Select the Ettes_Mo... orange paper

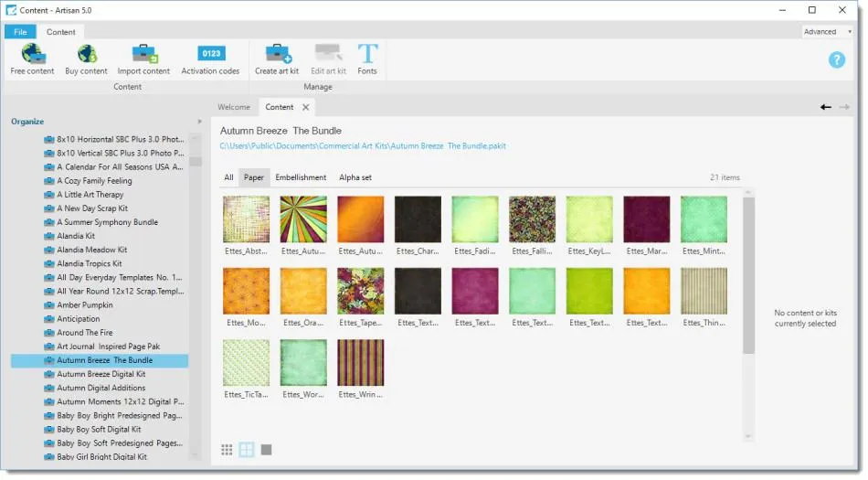[247, 292]
